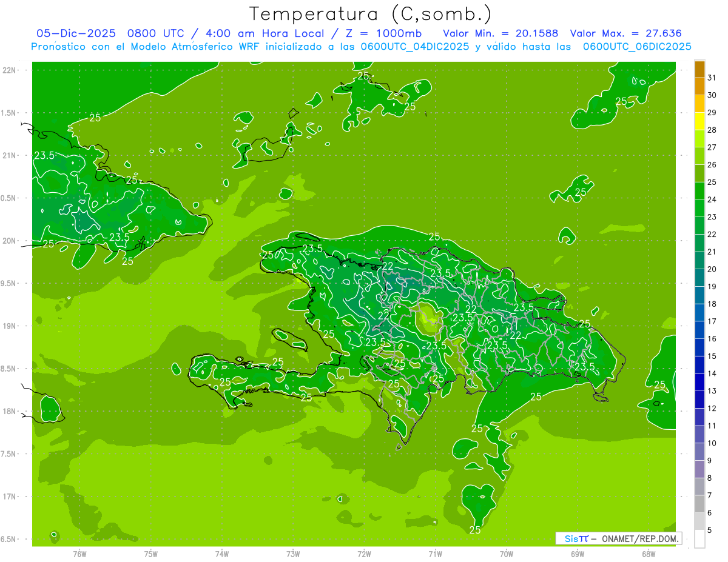
Task: Click the gray color bar swatch between 6 and 7
Action: (699, 504)
